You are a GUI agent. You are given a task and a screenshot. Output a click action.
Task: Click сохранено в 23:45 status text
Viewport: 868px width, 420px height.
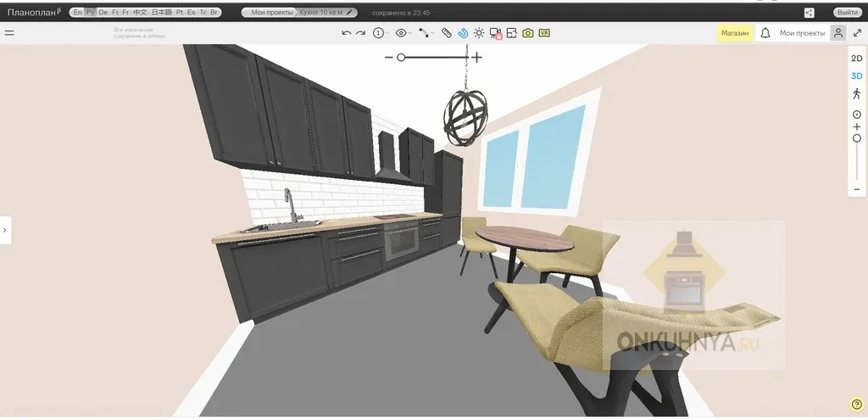point(401,13)
